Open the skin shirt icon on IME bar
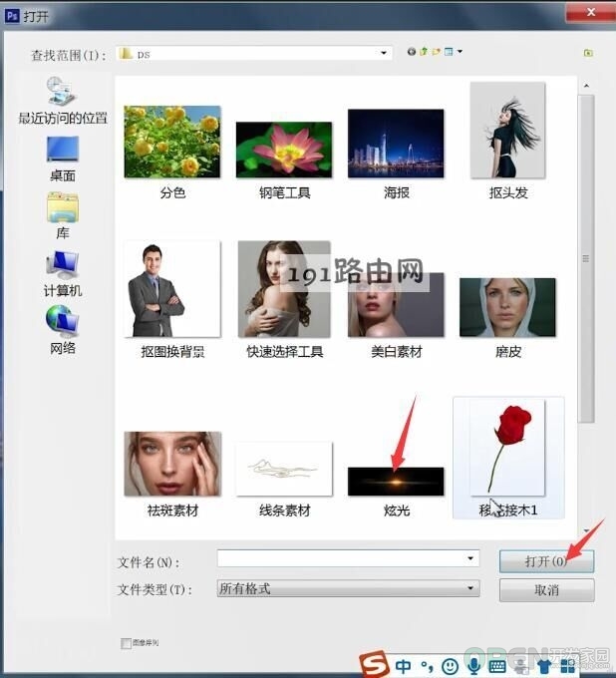The width and height of the screenshot is (616, 678). [545, 667]
